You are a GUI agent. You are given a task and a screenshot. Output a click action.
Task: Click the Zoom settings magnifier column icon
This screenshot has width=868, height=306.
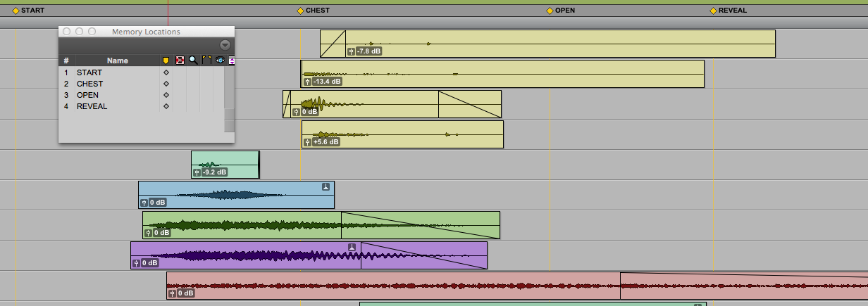point(193,60)
